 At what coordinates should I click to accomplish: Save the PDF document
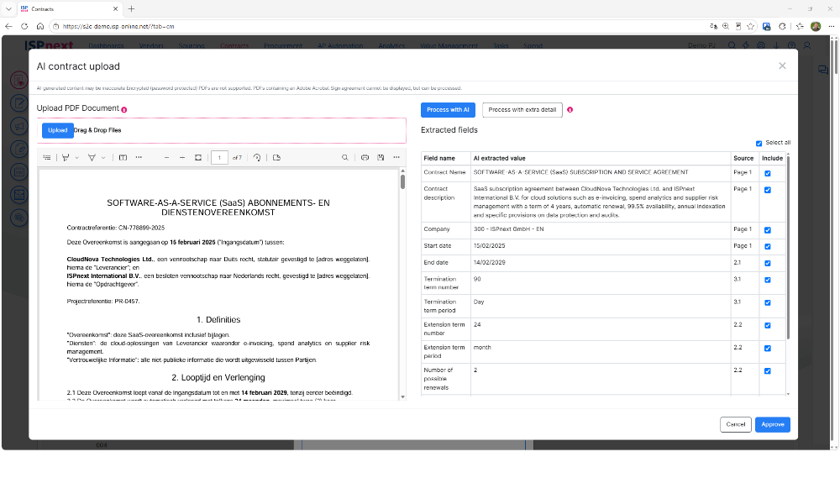(381, 157)
